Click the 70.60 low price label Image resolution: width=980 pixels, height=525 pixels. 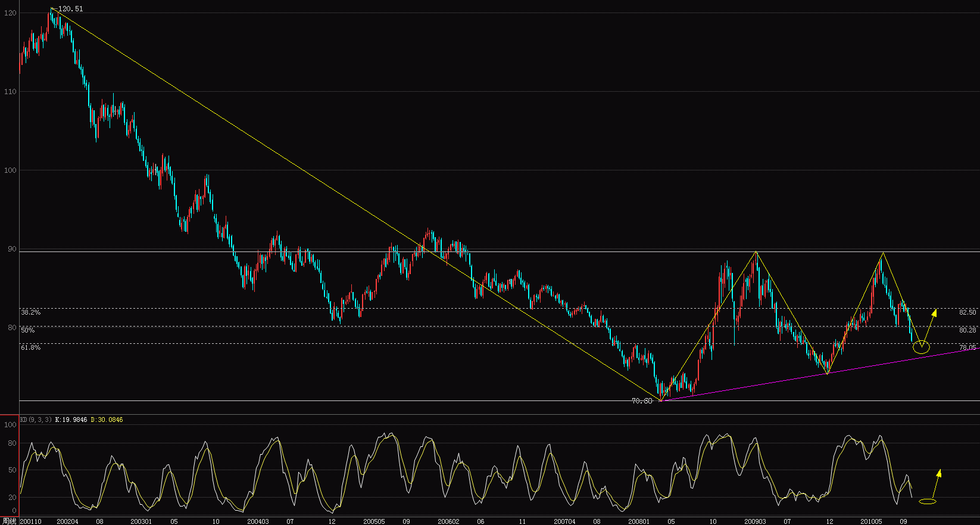(642, 401)
